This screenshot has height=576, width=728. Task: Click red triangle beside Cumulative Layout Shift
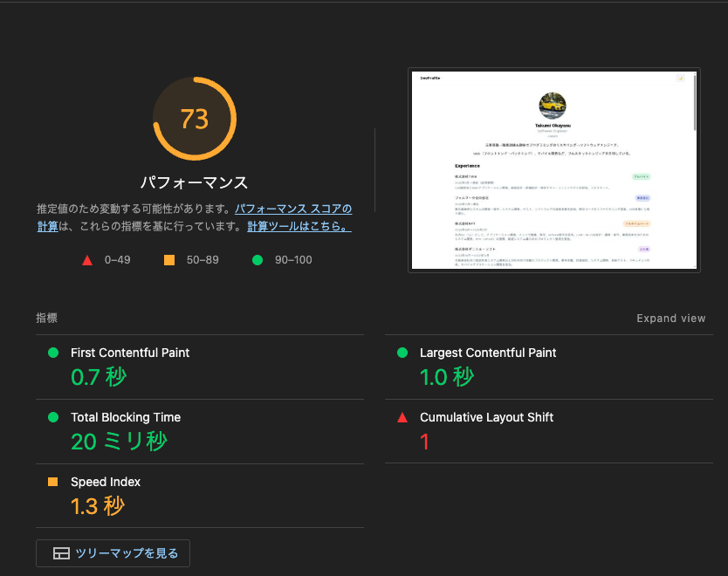[x=402, y=417]
